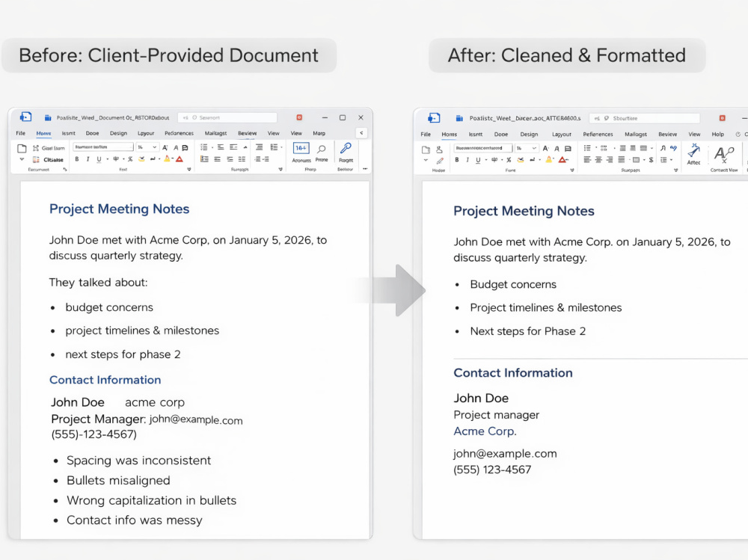This screenshot has height=560, width=748.
Task: Toggle Bold in the After window ribbon
Action: pyautogui.click(x=457, y=160)
